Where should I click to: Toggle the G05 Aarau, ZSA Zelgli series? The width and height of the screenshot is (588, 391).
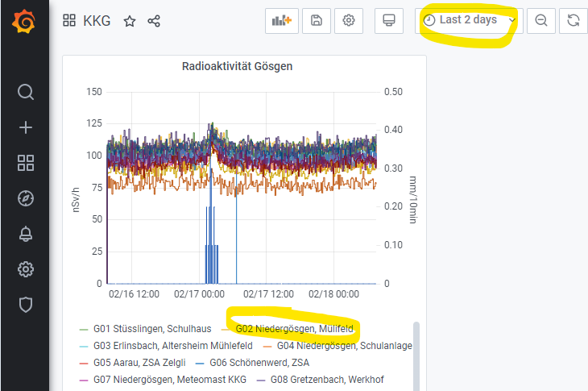click(139, 363)
